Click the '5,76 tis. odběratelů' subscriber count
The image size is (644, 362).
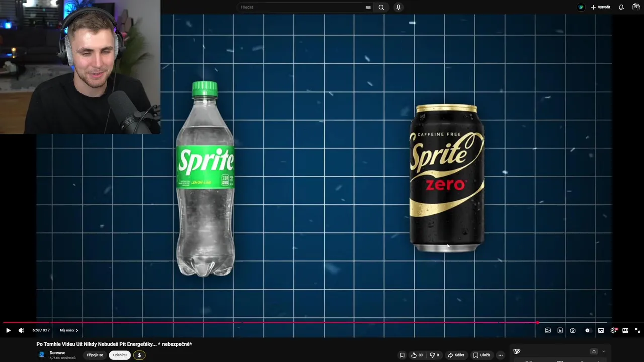coord(62,358)
